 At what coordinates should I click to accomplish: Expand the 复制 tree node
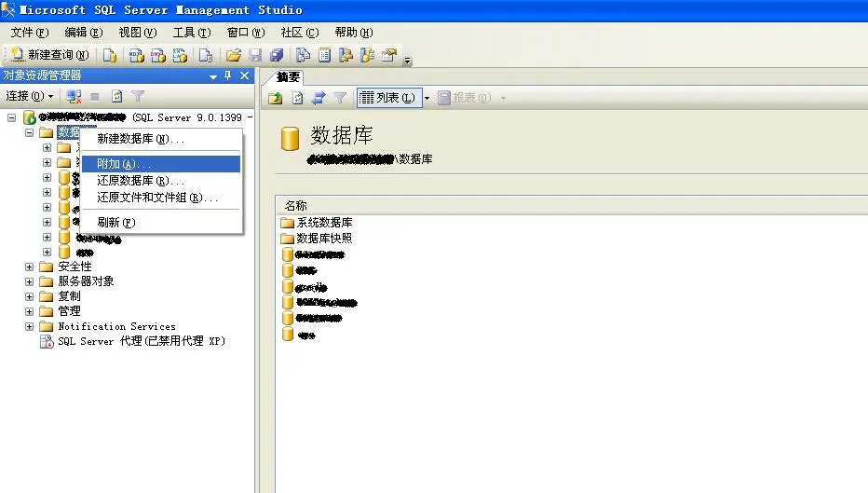coord(30,297)
